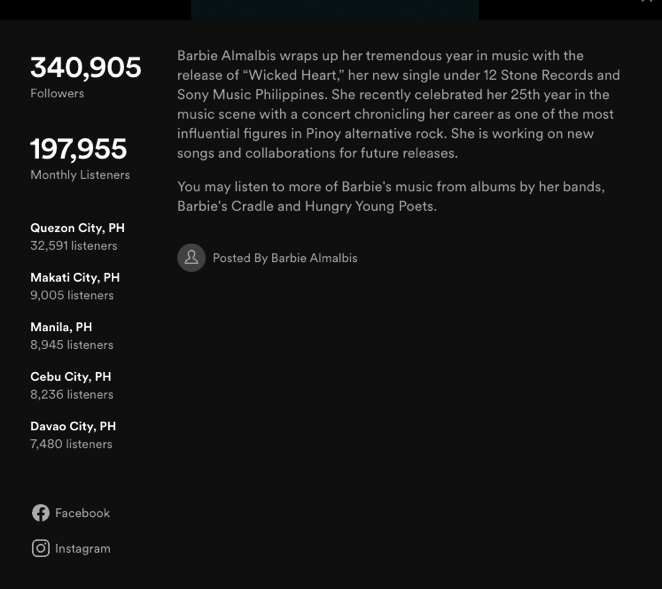Select Quezon City, PH entry
The width and height of the screenshot is (662, 589).
[78, 236]
